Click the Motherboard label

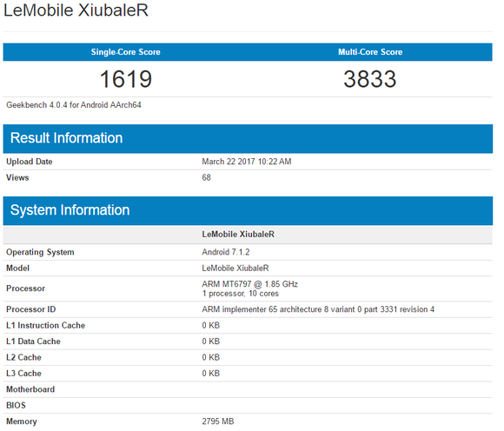(x=30, y=390)
